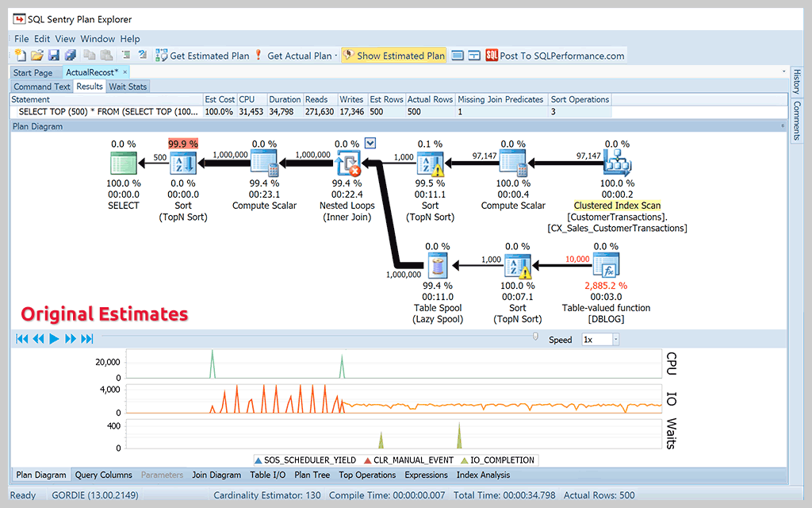This screenshot has height=508, width=812.
Task: Click the Compute Scalar operator icon
Action: click(264, 163)
